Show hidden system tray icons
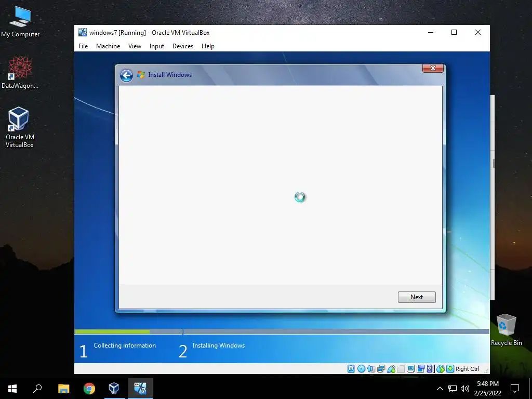Viewport: 532px width, 399px height. [440, 389]
